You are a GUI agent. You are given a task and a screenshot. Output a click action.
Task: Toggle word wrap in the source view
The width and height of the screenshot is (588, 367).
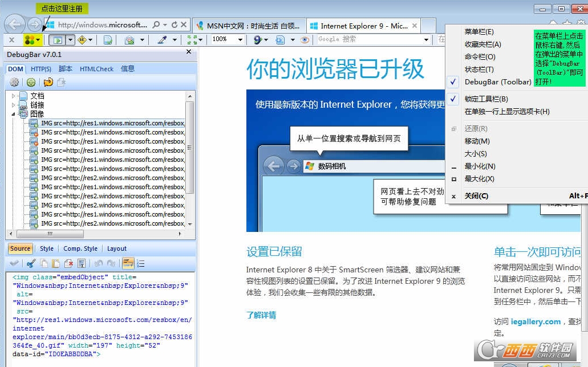point(128,263)
